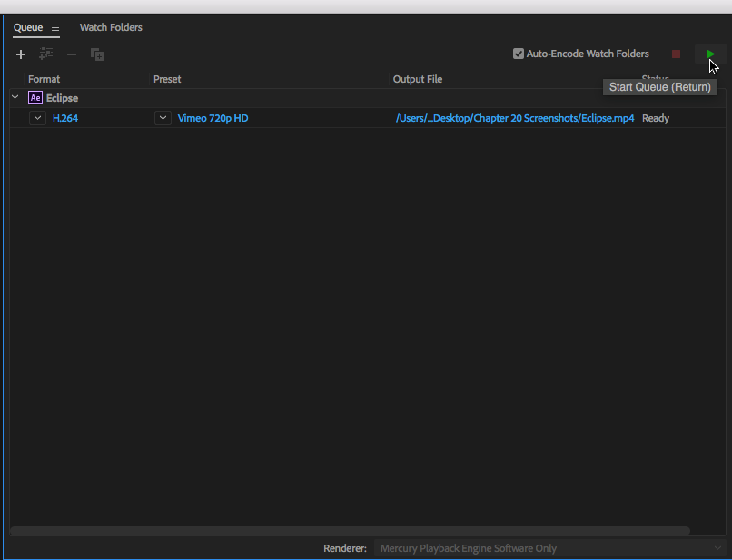The height and width of the screenshot is (560, 732).
Task: Click the H.264 format link
Action: pyautogui.click(x=65, y=118)
